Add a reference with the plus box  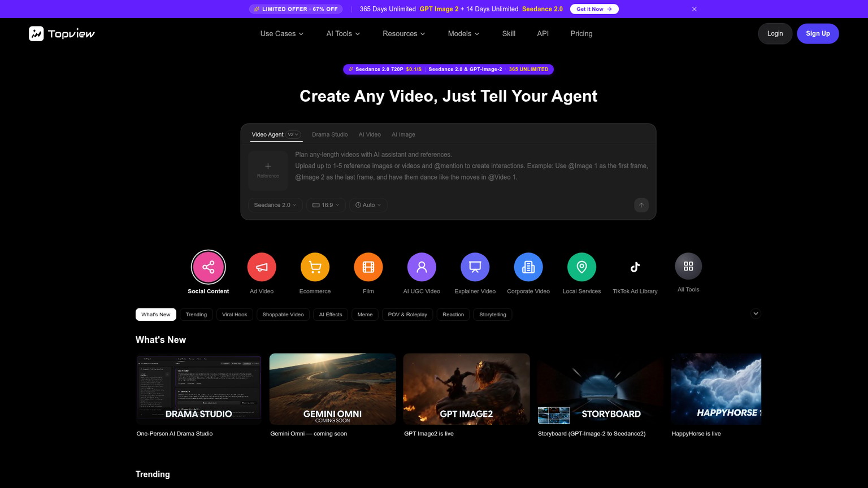pyautogui.click(x=268, y=171)
